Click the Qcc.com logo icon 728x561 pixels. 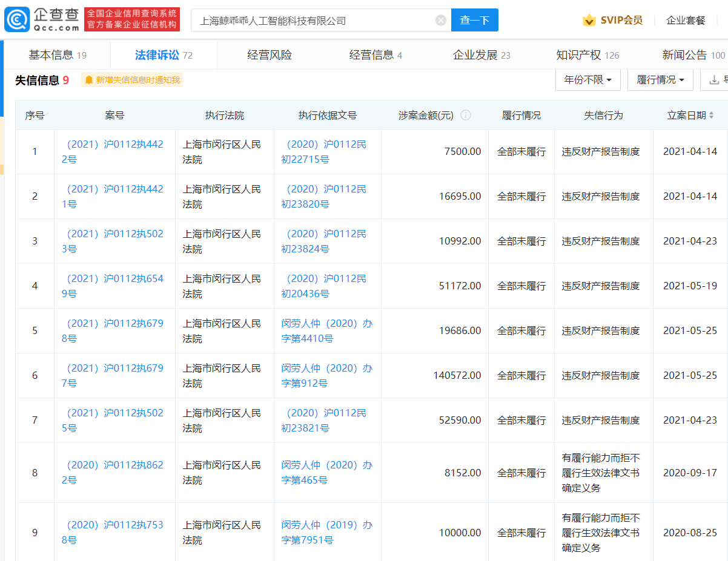coord(16,20)
